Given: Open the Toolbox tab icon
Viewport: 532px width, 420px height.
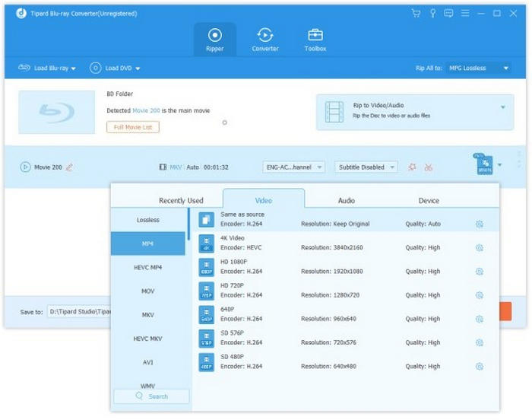Looking at the screenshot, I should coord(315,36).
